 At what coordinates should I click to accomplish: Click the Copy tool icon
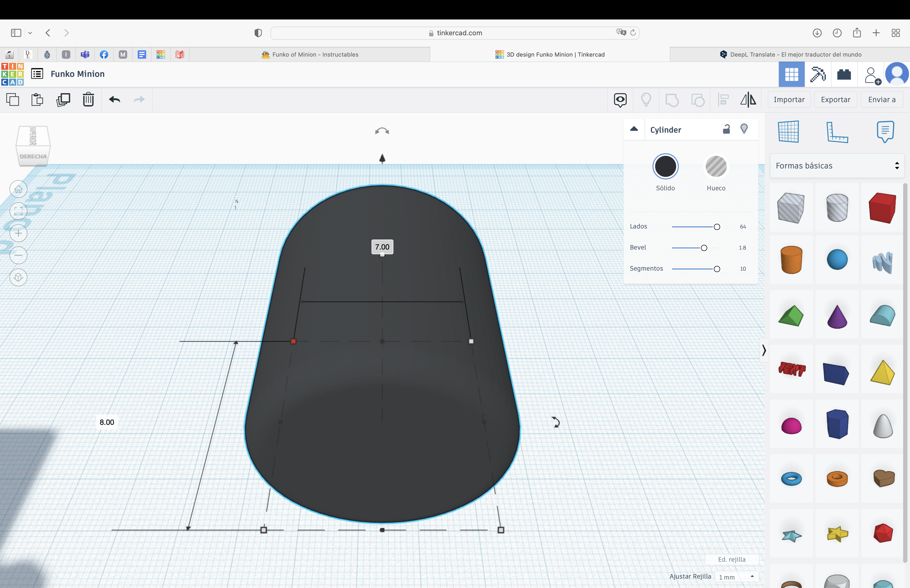(x=13, y=100)
